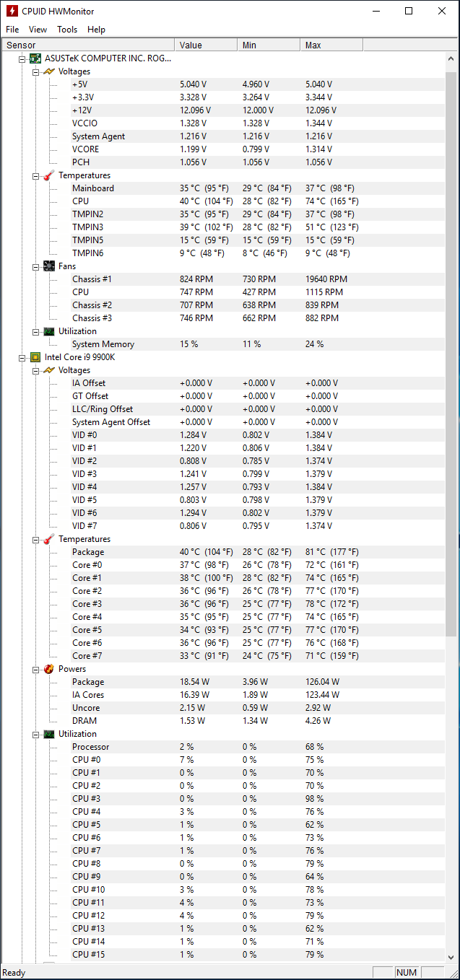460x980 pixels.
Task: Select the LLC/Ring Offset row
Action: tap(223, 409)
